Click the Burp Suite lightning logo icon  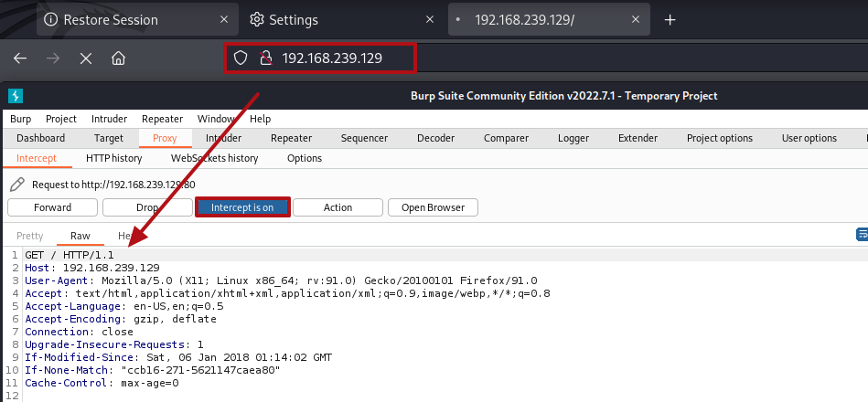pyautogui.click(x=16, y=96)
